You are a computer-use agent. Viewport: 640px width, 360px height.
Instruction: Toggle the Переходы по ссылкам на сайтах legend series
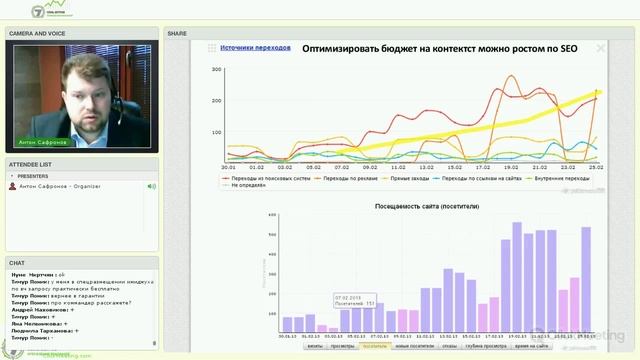click(477, 178)
